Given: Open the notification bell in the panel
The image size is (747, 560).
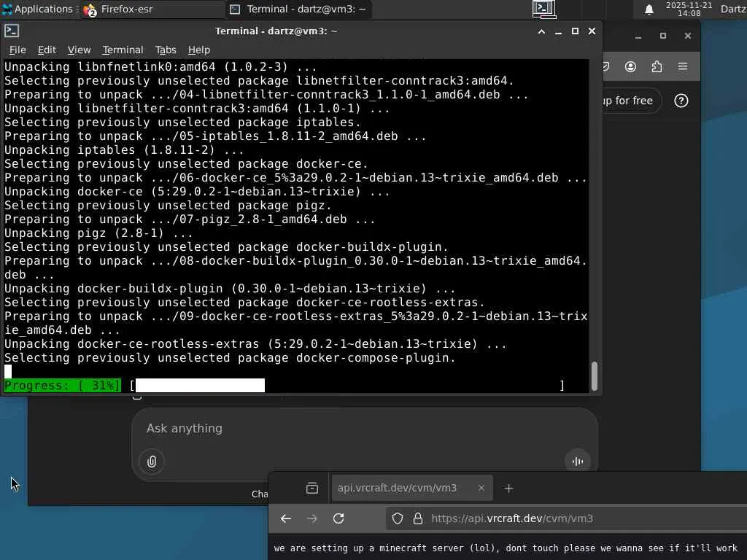Looking at the screenshot, I should click(649, 9).
